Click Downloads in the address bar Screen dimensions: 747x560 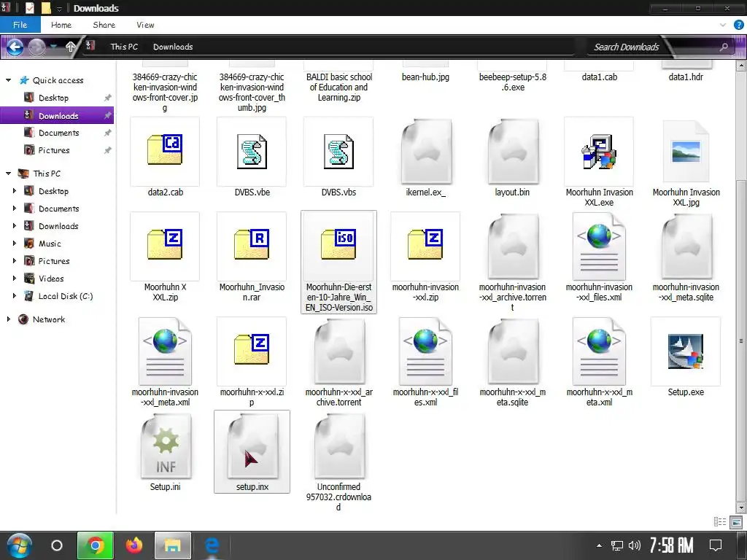click(x=173, y=47)
